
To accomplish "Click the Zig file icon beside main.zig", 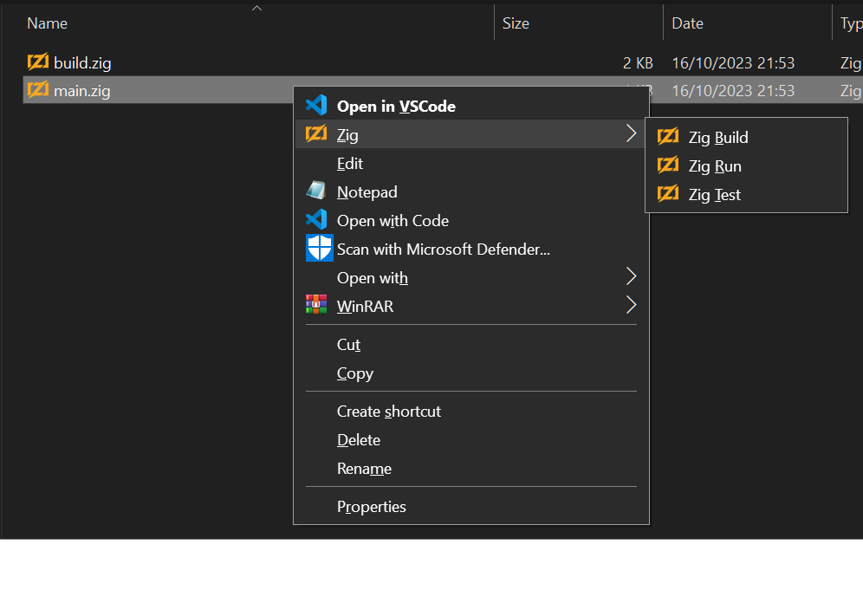I will (x=38, y=90).
